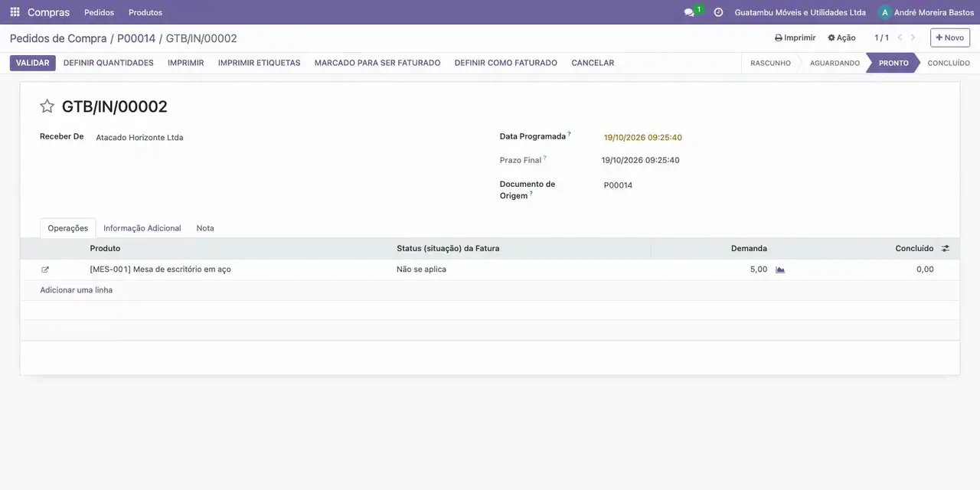Click the Não se aplica status cell
The height and width of the screenshot is (490, 980).
(x=421, y=269)
